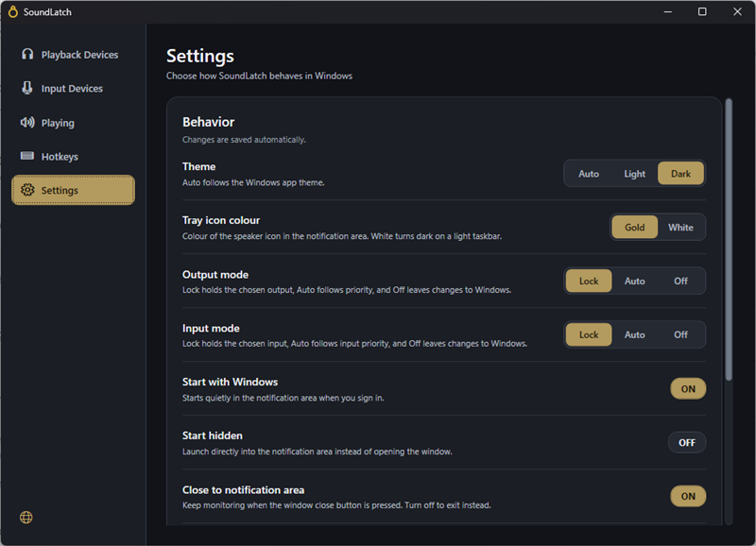756x546 pixels.
Task: Close the SoundLatch window
Action: 737,11
